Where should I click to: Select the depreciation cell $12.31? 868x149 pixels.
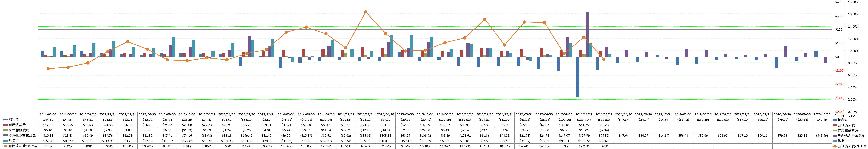48,125
